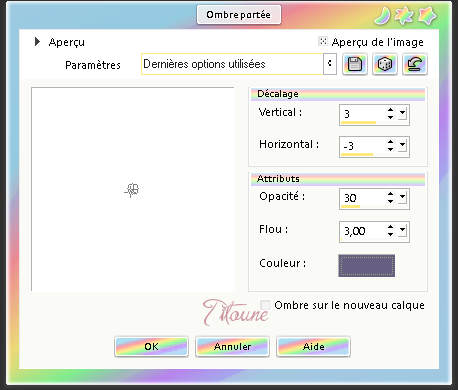Expand the Aperçu preview triangle
Screen dimensions: 458x390
[x=37, y=42]
